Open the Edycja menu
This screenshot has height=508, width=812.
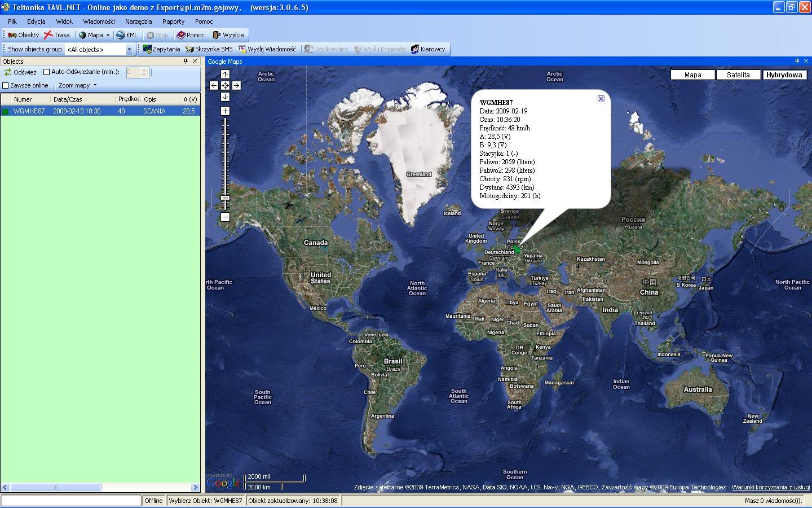pos(36,21)
